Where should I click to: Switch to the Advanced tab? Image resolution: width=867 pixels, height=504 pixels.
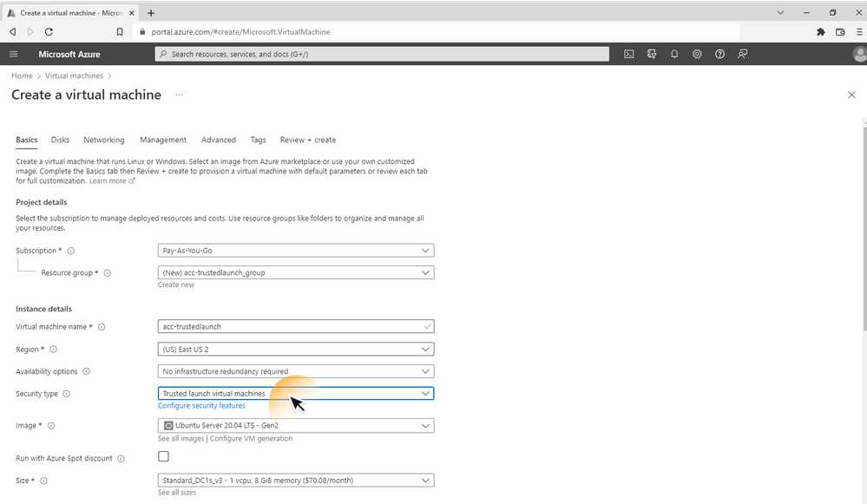[x=219, y=140]
